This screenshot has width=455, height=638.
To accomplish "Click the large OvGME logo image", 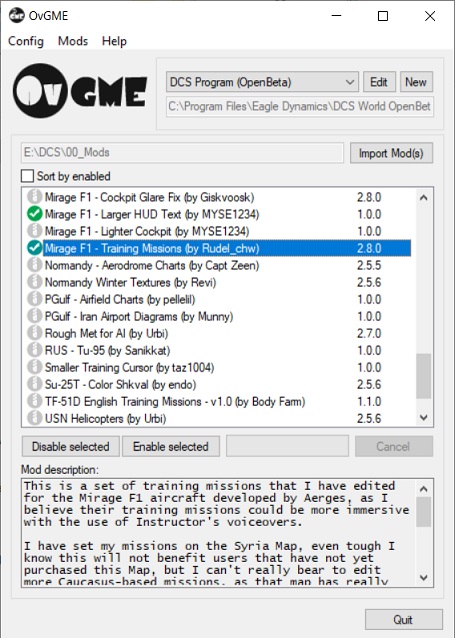I will pyautogui.click(x=80, y=91).
